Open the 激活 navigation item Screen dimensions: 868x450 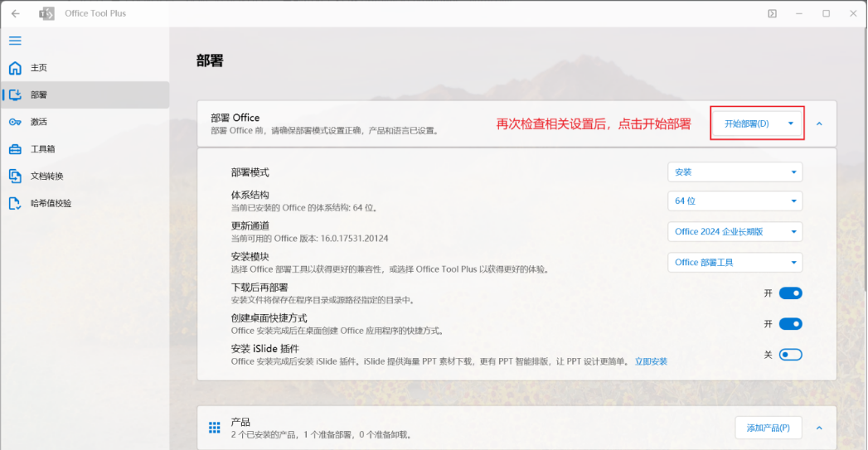(x=85, y=122)
